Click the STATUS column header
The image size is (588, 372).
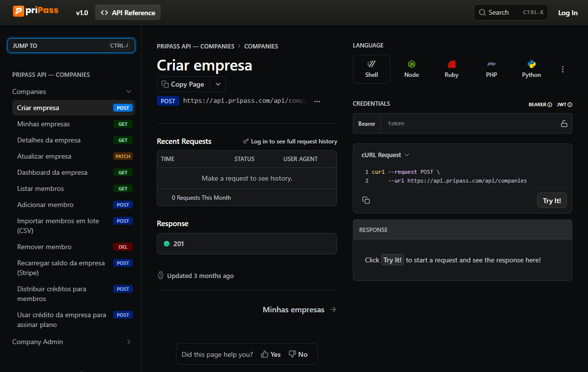coord(245,159)
